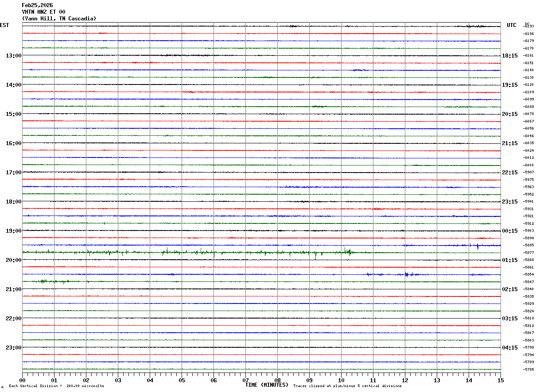Select the 14:00 EST time label
This screenshot has height=392, width=536.
[x=14, y=85]
